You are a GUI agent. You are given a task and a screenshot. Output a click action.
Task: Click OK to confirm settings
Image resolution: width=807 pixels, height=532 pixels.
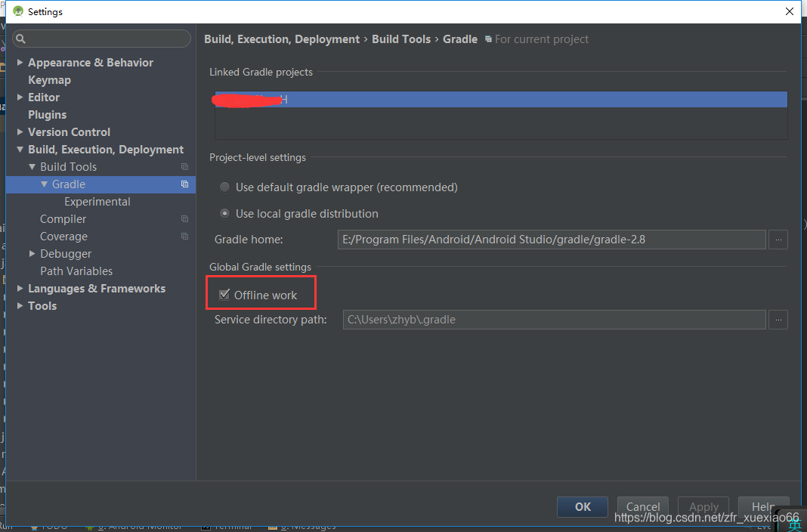(583, 507)
